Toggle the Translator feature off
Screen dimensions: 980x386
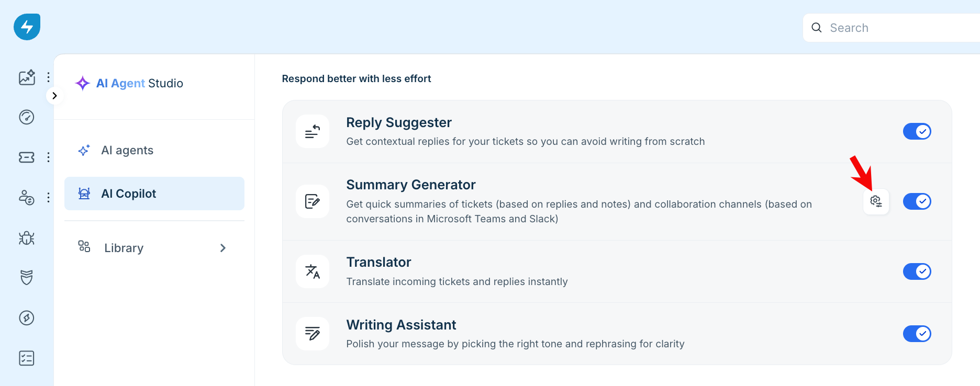tap(917, 271)
